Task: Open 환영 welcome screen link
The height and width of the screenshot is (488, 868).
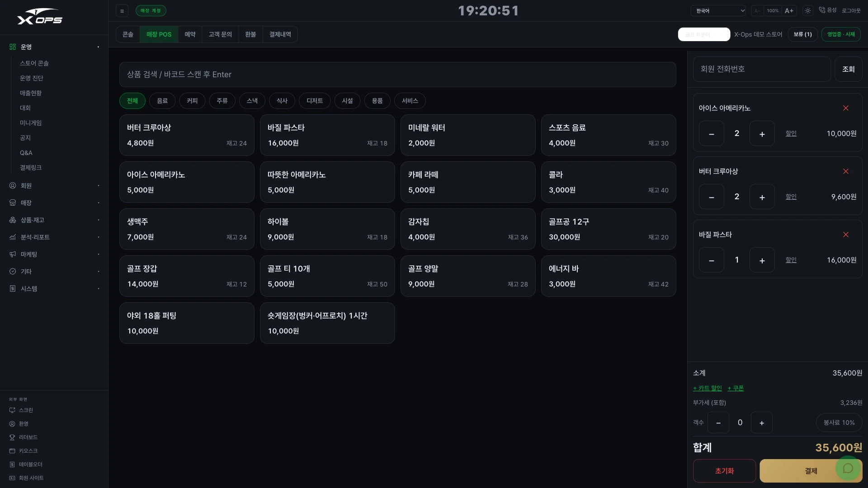Action: [19, 424]
